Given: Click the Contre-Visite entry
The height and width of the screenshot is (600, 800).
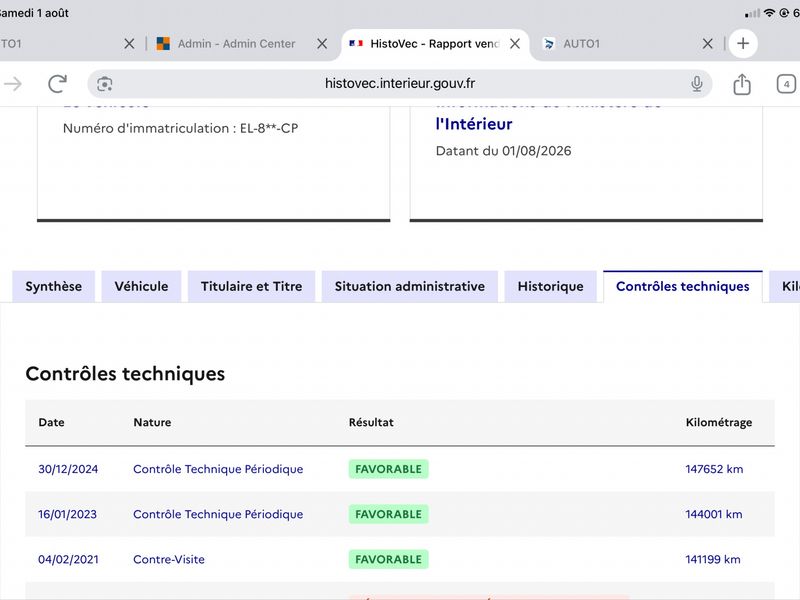Looking at the screenshot, I should pyautogui.click(x=169, y=559).
